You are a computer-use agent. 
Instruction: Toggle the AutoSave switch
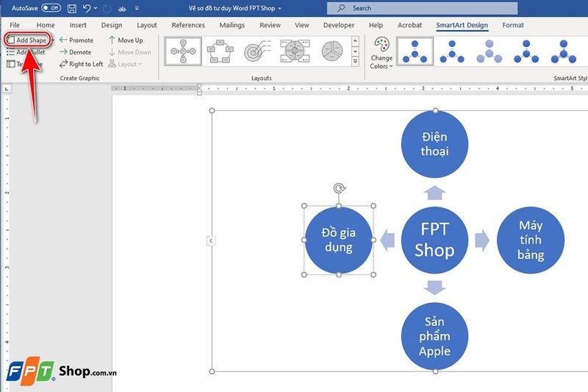(51, 8)
